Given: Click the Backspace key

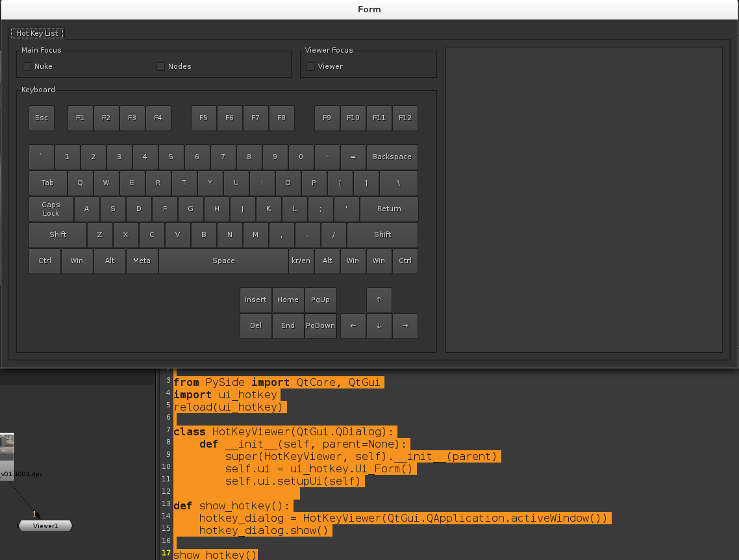Looking at the screenshot, I should tap(392, 157).
